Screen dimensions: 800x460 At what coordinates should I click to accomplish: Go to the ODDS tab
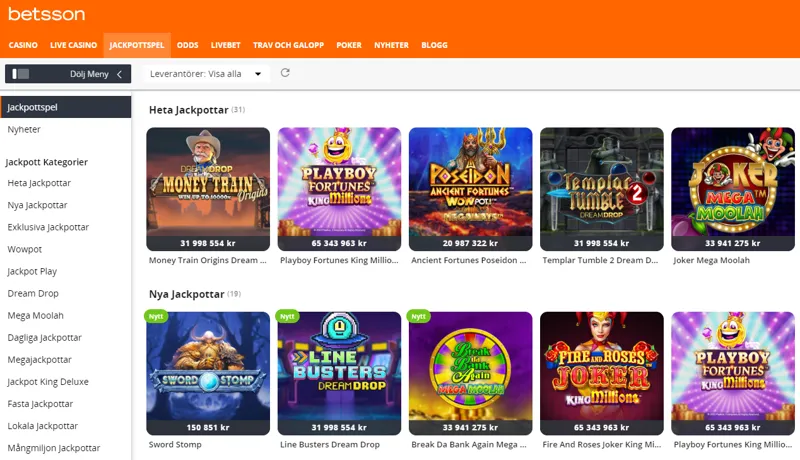(187, 45)
